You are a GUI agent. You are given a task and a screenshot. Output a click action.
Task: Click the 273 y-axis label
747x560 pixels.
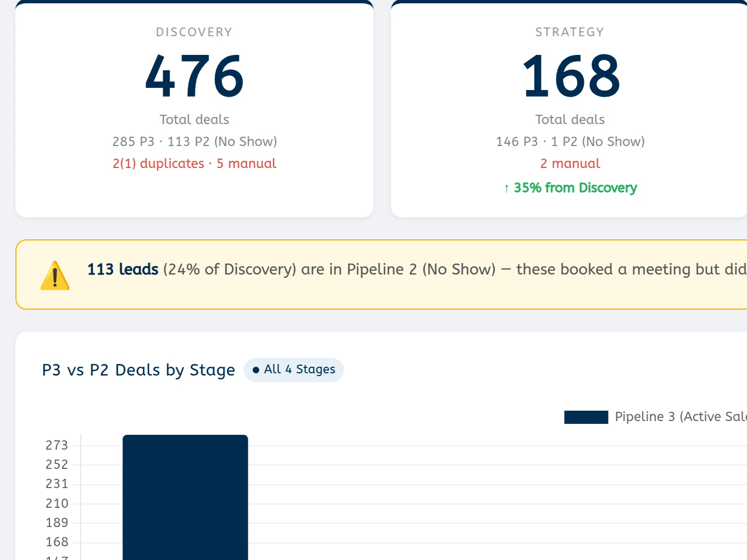(57, 445)
